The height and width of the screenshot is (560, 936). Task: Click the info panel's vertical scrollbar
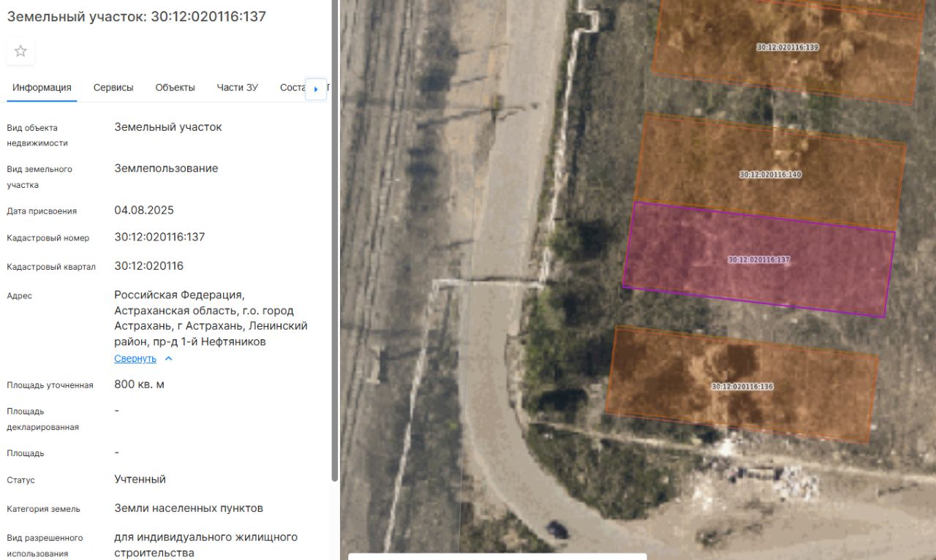click(x=335, y=241)
